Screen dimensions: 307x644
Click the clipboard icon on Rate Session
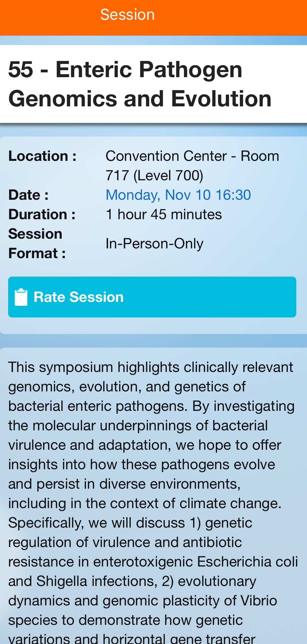pos(21,297)
